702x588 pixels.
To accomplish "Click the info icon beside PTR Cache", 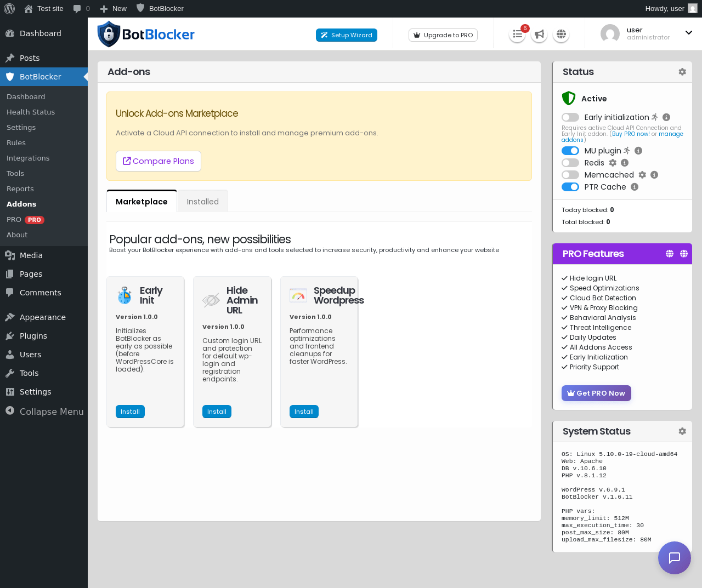I will pos(635,187).
